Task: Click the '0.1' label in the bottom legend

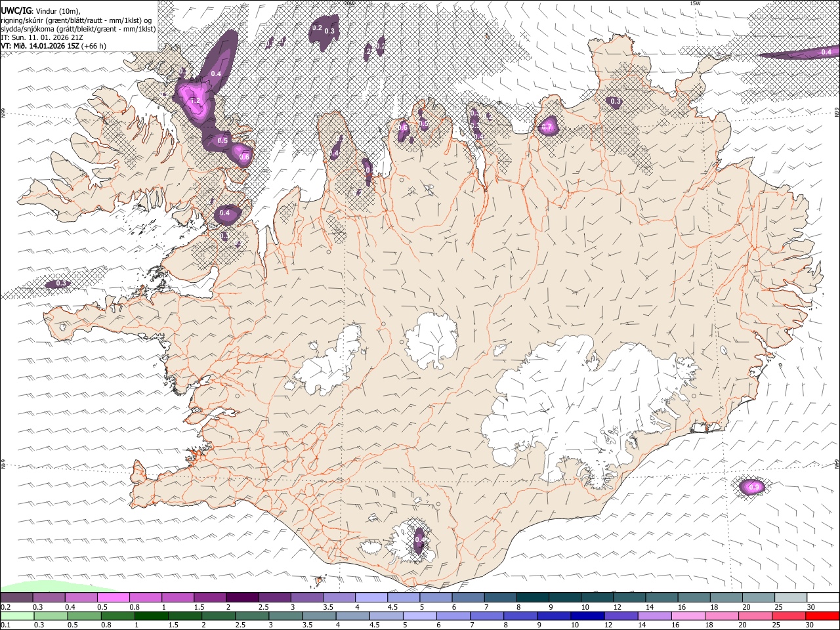Action: [x=6, y=625]
